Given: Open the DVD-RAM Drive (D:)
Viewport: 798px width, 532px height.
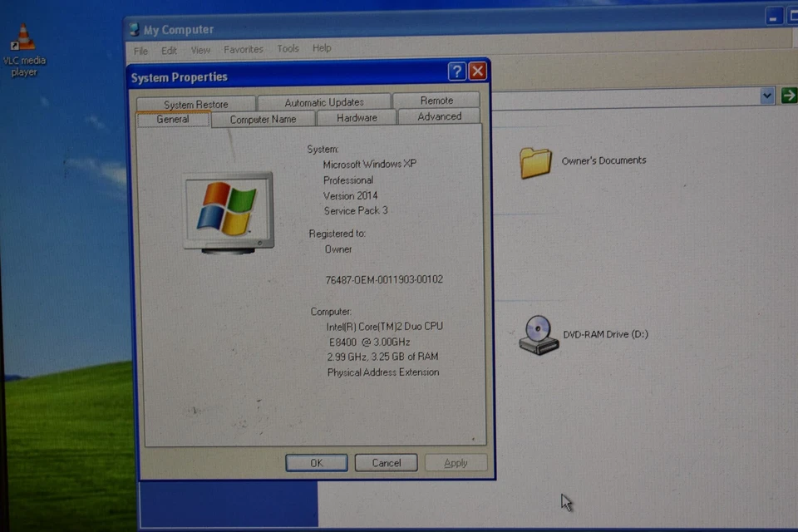Looking at the screenshot, I should click(538, 332).
